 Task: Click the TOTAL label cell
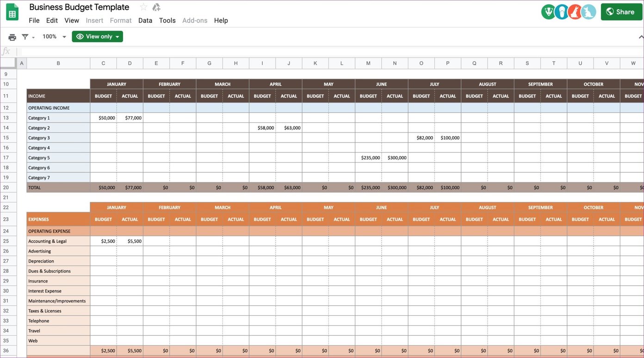pyautogui.click(x=58, y=188)
